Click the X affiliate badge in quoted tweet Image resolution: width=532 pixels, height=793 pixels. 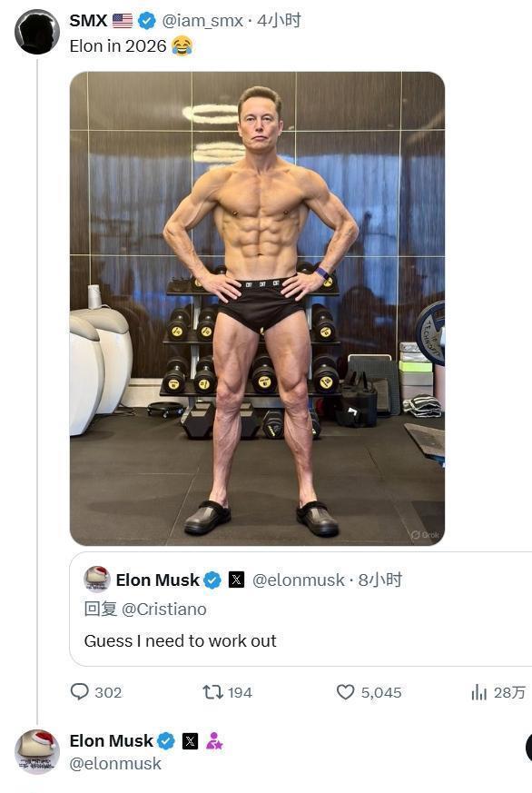click(236, 580)
